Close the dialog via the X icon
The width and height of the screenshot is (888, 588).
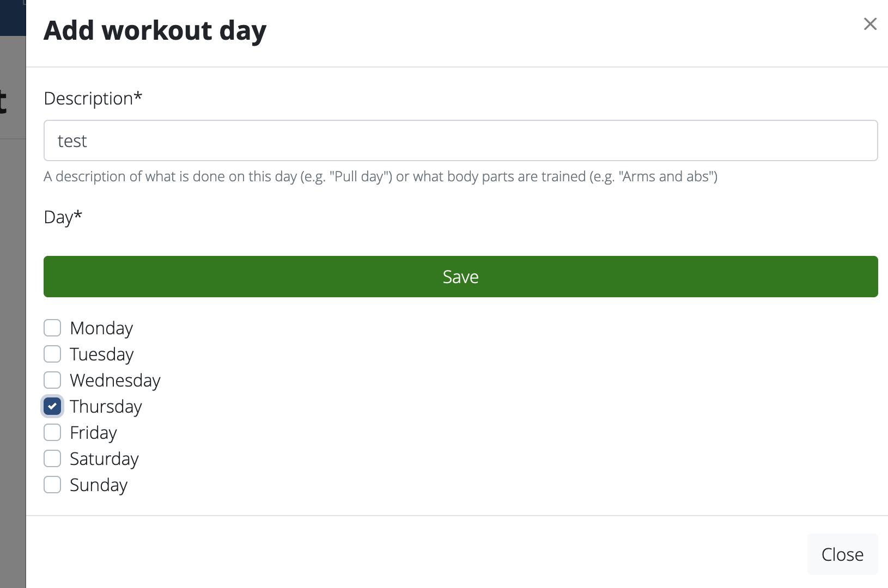870,24
